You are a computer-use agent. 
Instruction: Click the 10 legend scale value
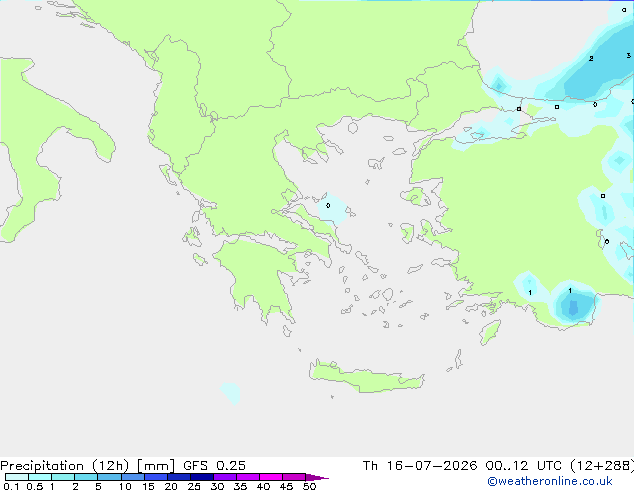[x=125, y=486]
